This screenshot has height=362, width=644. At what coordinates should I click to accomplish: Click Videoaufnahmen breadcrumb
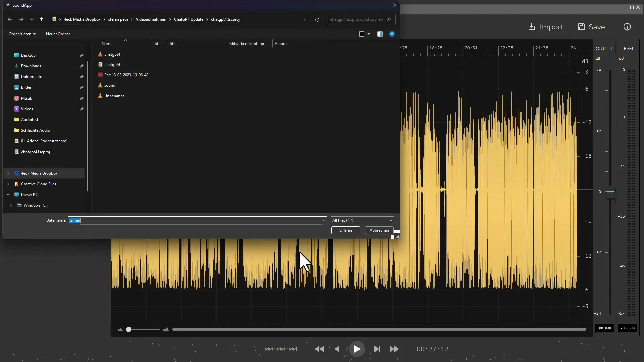pyautogui.click(x=151, y=19)
